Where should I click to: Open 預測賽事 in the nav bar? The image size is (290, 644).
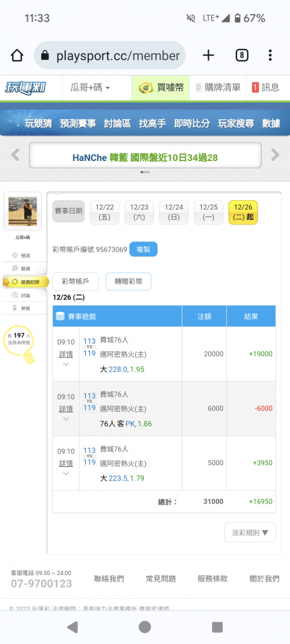tap(77, 123)
